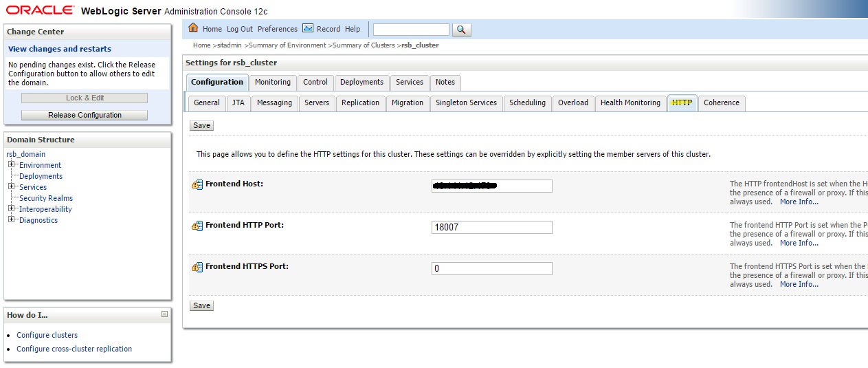Click the Frontend HTTPS Port attribute icon

point(197,267)
